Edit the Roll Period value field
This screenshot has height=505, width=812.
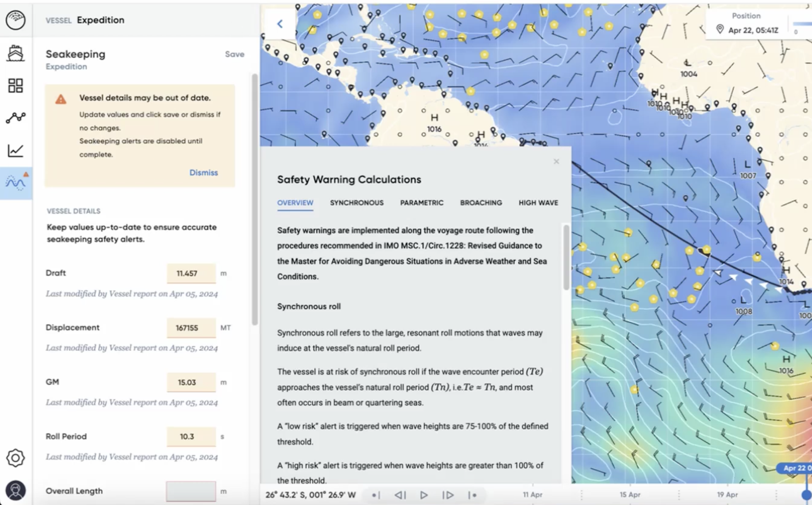coord(191,437)
